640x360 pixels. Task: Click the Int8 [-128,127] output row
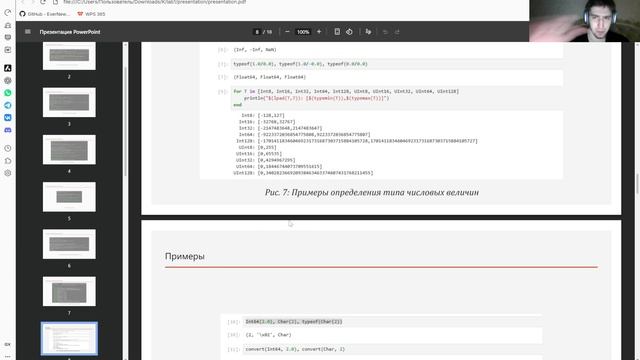point(263,116)
